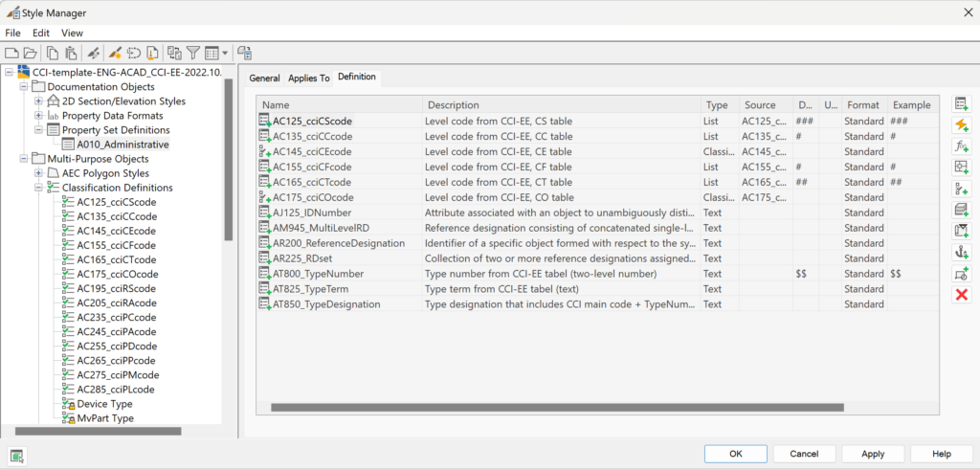Add anchor property definition icon
980x470 pixels.
(x=962, y=253)
